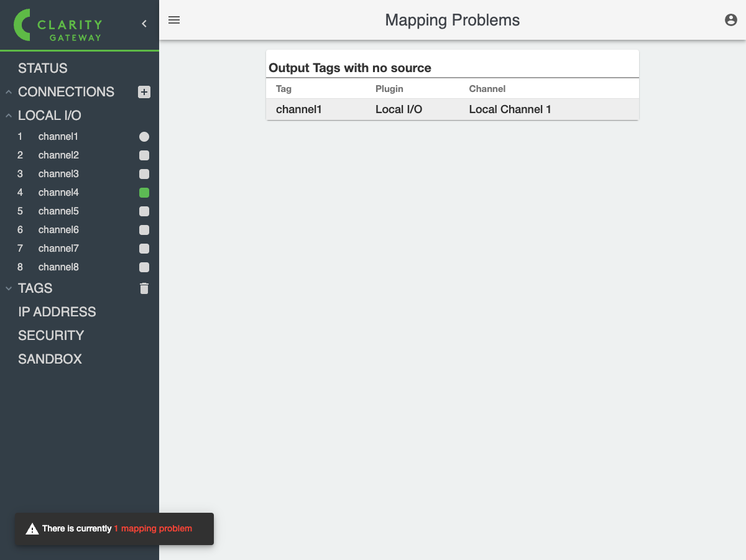746x560 pixels.
Task: Click the warning triangle icon
Action: 32,529
